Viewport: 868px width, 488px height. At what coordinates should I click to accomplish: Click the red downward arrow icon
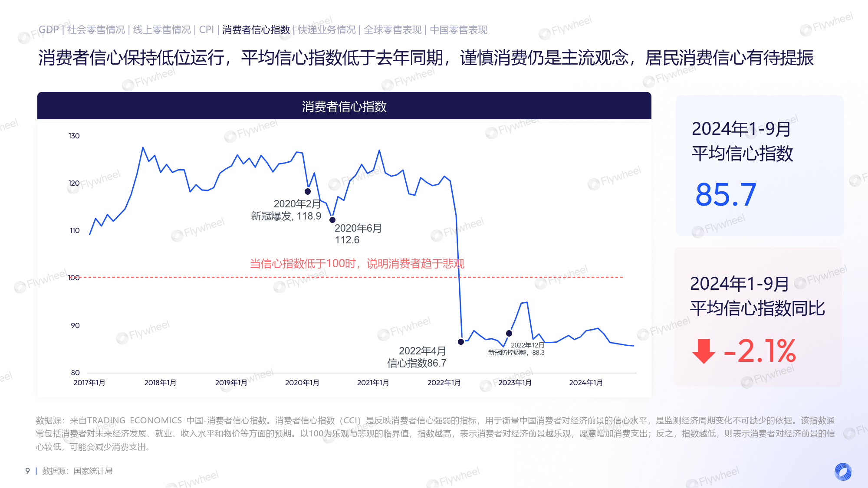tap(704, 351)
